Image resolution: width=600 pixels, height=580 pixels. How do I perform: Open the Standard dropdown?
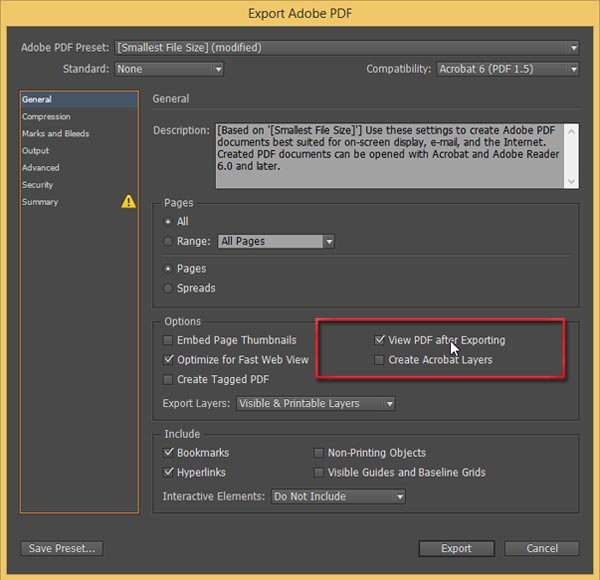click(x=169, y=69)
